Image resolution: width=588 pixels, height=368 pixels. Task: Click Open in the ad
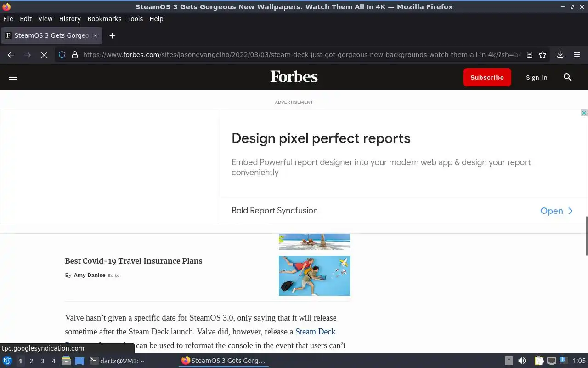coord(557,211)
